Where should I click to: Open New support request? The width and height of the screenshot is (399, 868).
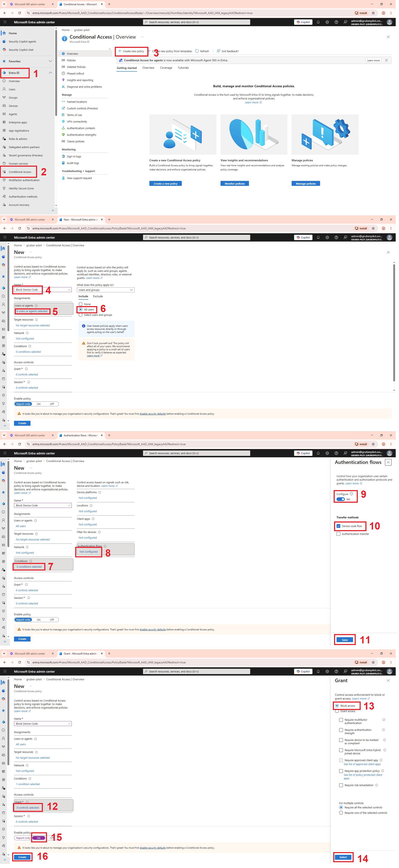pos(79,179)
